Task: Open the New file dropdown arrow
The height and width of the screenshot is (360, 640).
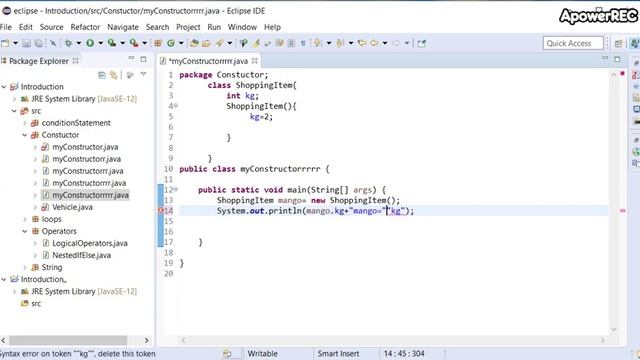Action: [x=16, y=43]
